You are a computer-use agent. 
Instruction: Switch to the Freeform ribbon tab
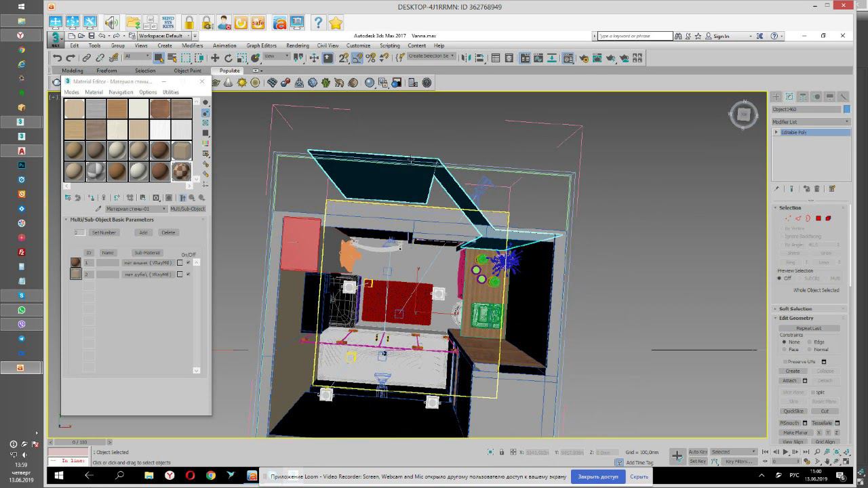(106, 70)
